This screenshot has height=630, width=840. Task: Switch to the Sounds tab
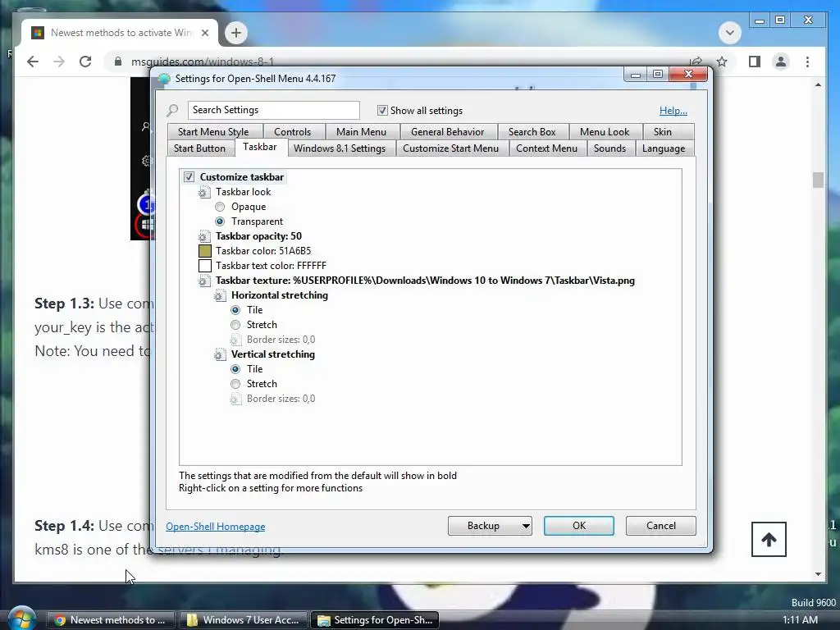(609, 148)
